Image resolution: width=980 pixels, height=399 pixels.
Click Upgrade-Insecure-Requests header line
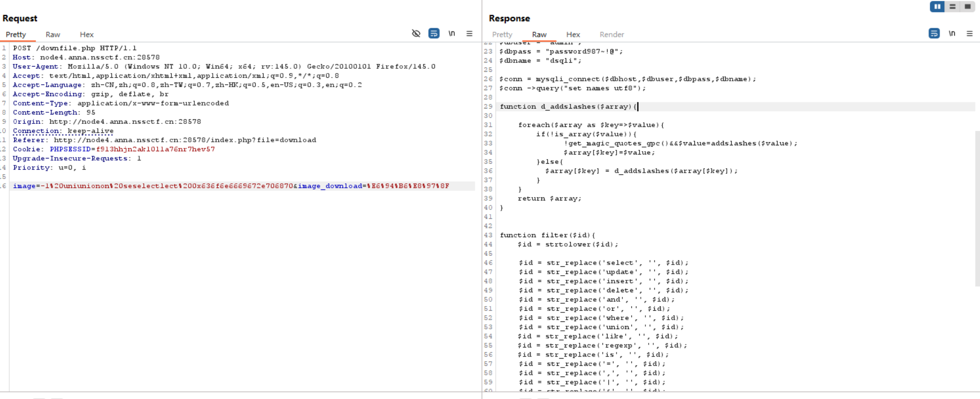point(77,158)
